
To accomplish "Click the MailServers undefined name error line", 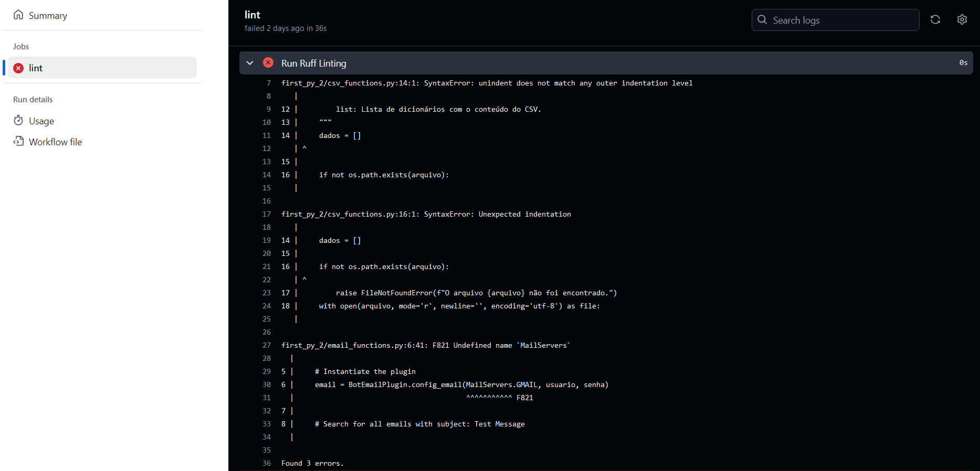I will tap(425, 345).
